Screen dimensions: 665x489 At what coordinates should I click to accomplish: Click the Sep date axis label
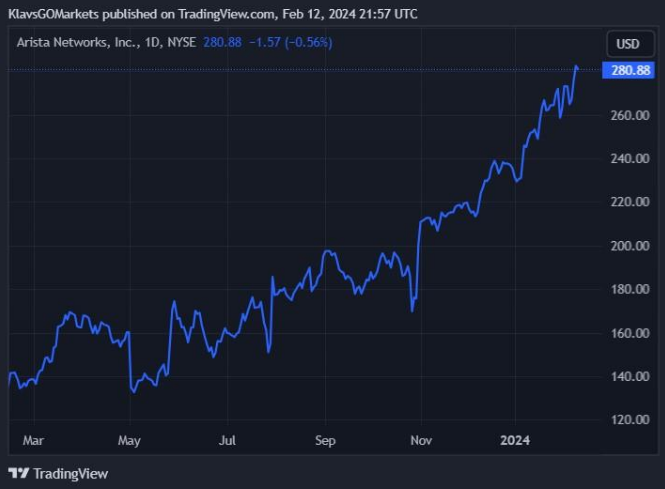325,441
